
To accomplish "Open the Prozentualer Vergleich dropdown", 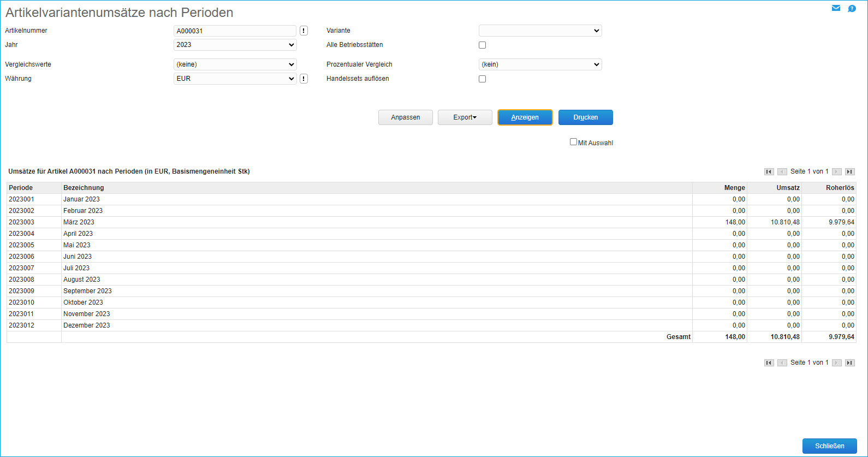I will pyautogui.click(x=540, y=64).
